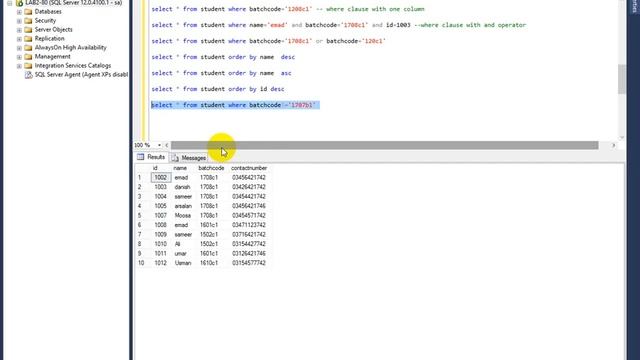Switch to the Results tab
This screenshot has width=640, height=360.
coord(151,157)
